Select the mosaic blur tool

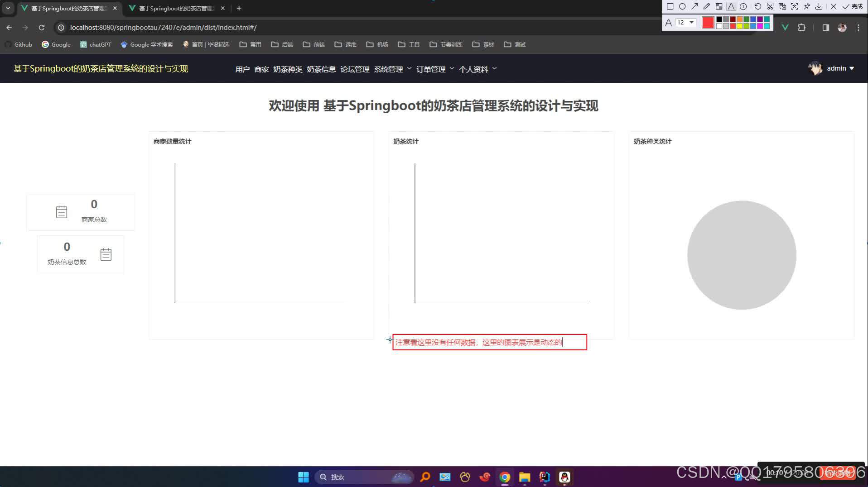[x=719, y=6]
